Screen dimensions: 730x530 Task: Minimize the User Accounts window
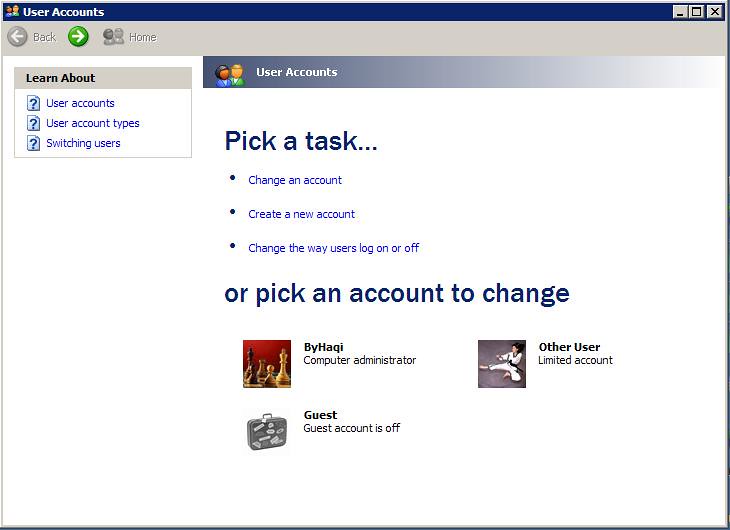pos(680,12)
